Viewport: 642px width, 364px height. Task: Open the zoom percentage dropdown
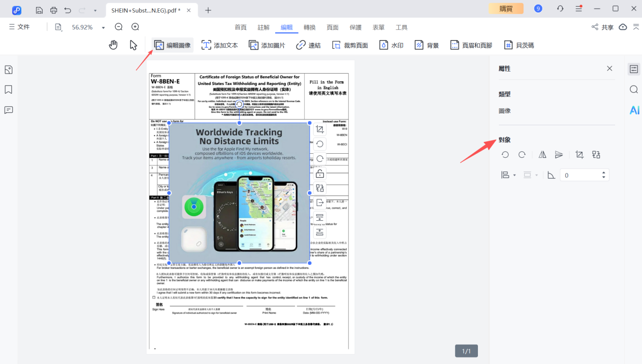103,27
